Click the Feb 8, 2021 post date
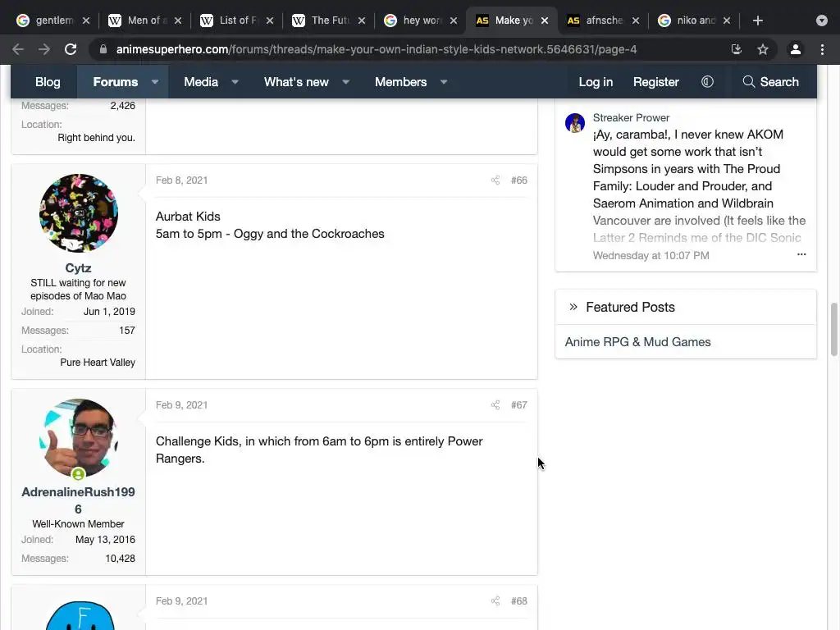840x630 pixels. pos(181,180)
